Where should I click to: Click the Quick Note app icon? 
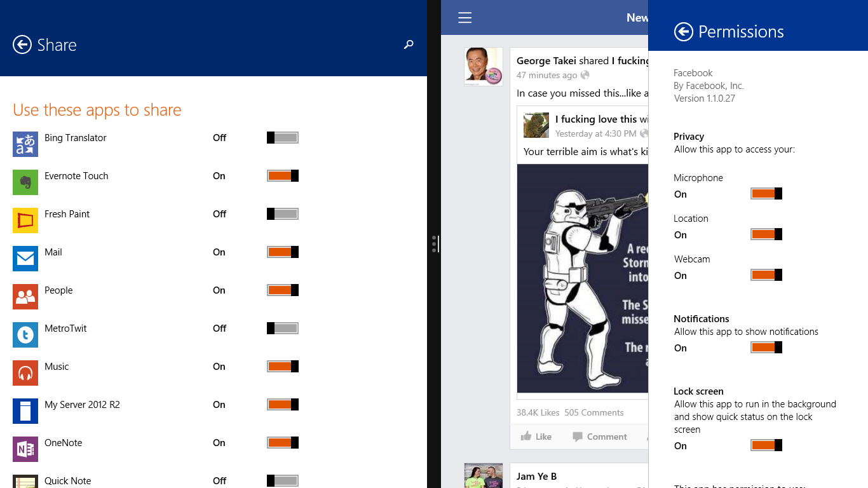coord(25,482)
